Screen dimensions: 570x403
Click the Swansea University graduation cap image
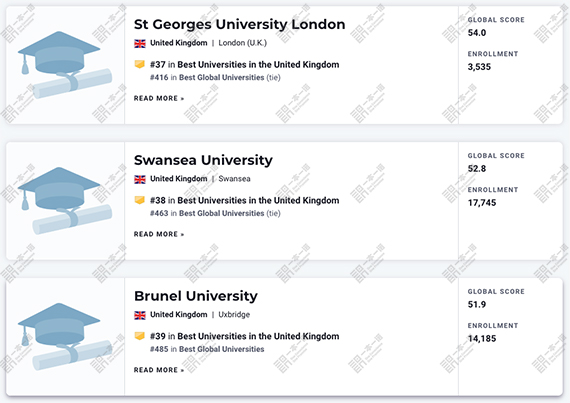point(65,201)
